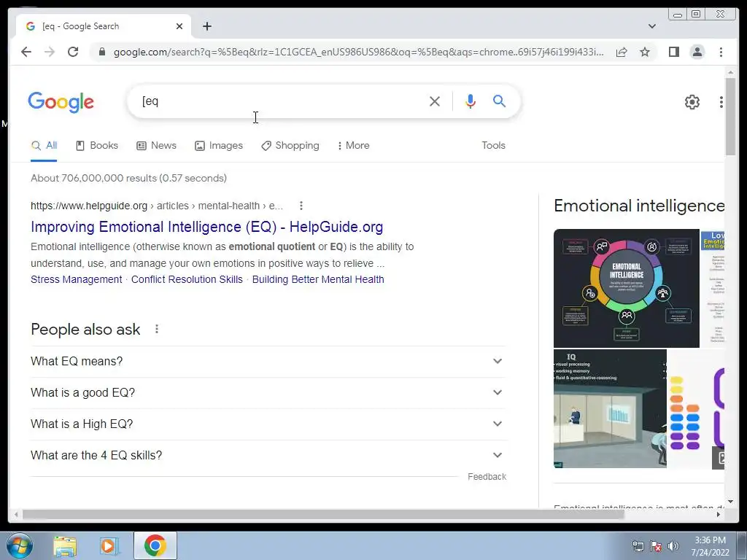Click the 'Emotional intelligence' panel heading
Image resolution: width=747 pixels, height=560 pixels.
point(639,206)
